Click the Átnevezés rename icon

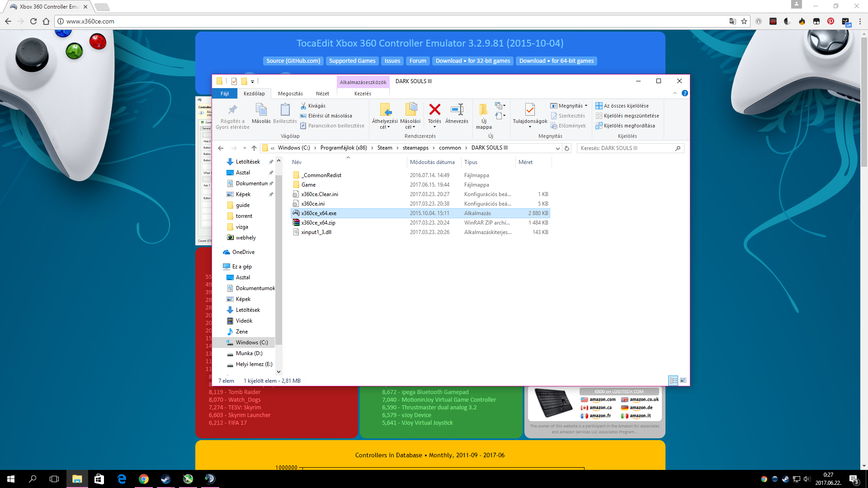tap(457, 110)
